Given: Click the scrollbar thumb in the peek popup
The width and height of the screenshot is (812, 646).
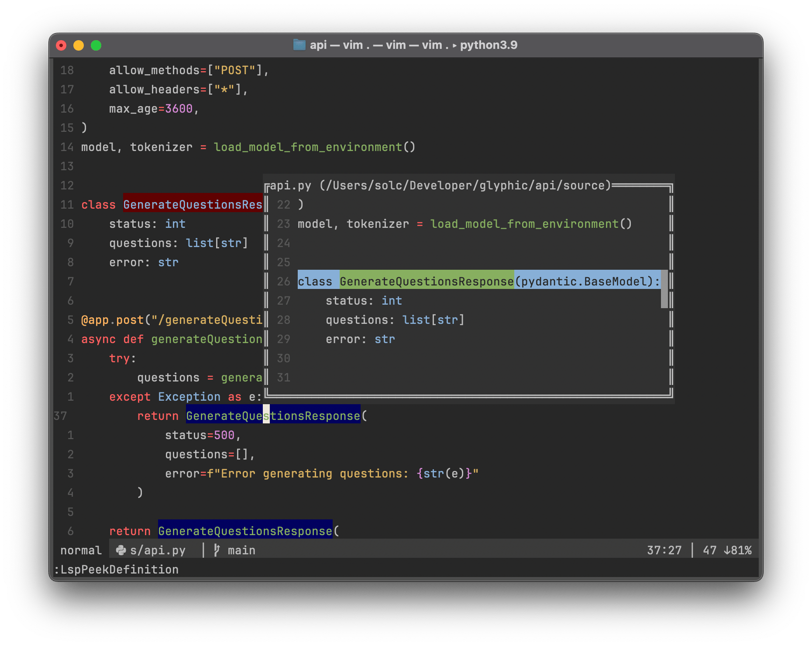Looking at the screenshot, I should 664,289.
